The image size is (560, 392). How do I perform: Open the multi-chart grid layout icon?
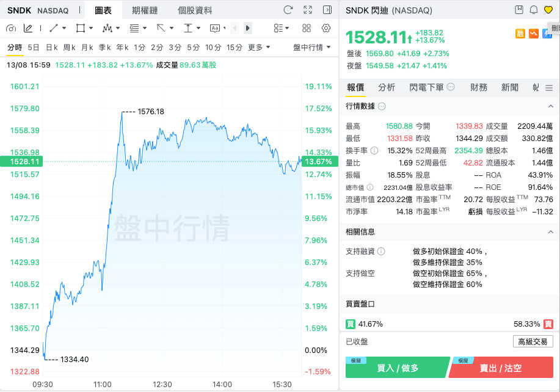click(307, 28)
